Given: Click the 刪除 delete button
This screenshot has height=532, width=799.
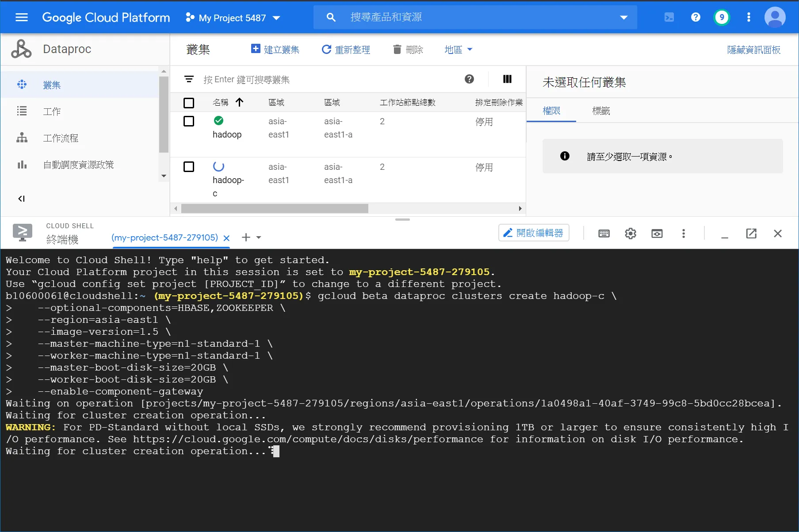Looking at the screenshot, I should tap(408, 50).
